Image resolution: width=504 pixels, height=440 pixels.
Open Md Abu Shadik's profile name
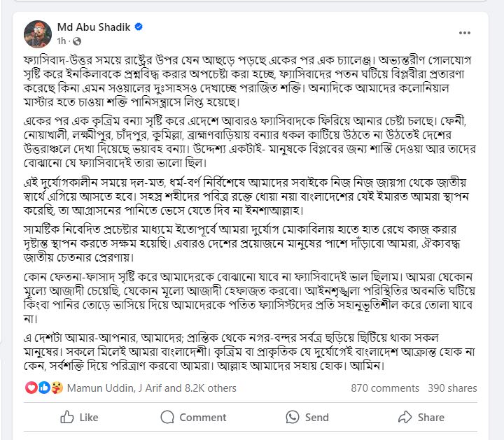94,27
